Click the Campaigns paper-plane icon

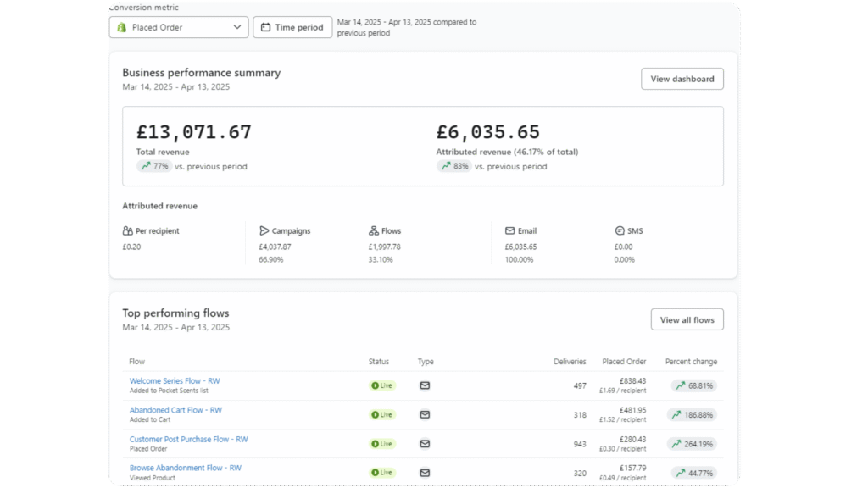264,230
